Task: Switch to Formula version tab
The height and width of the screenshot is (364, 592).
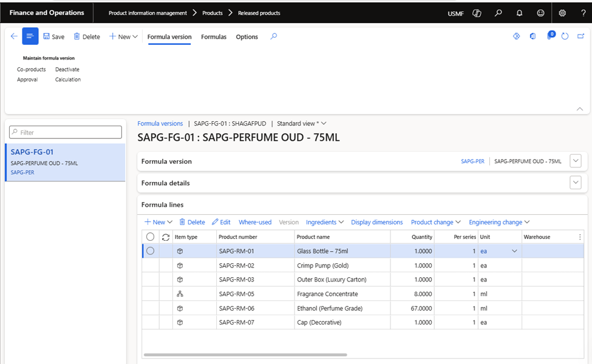Action: pos(169,36)
